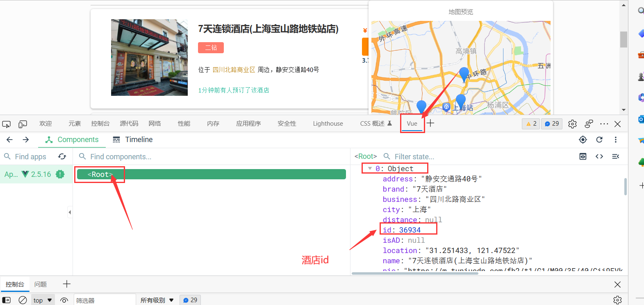Click the isAD null value

point(416,240)
